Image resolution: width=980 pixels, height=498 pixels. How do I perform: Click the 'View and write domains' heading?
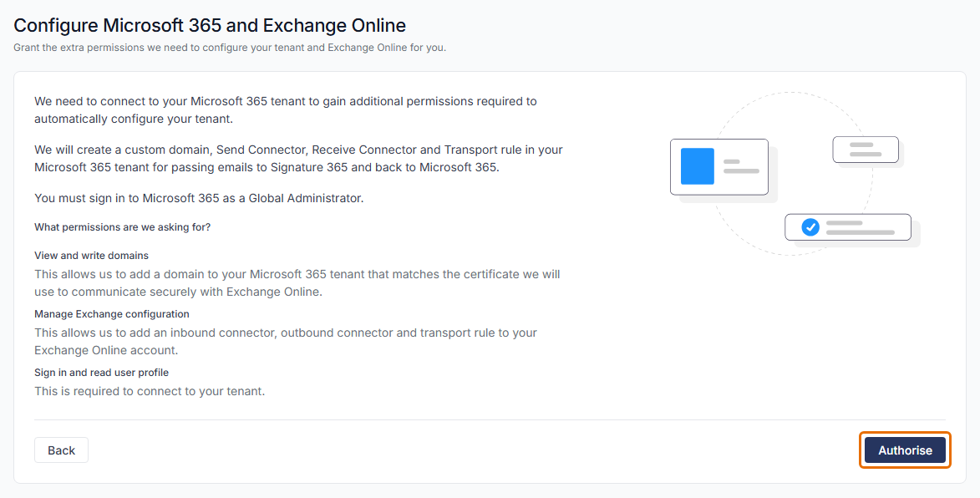(x=91, y=255)
